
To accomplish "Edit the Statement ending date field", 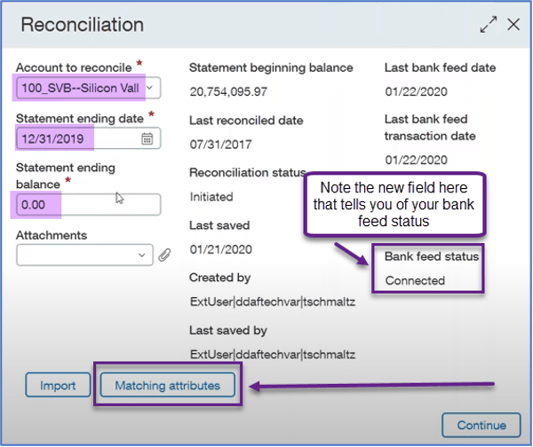I will [88, 138].
